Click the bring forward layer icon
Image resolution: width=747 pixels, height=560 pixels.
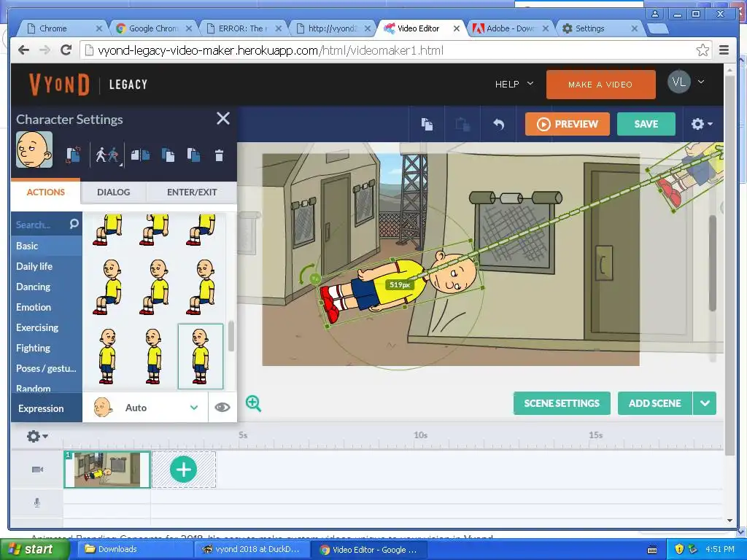[x=168, y=155]
